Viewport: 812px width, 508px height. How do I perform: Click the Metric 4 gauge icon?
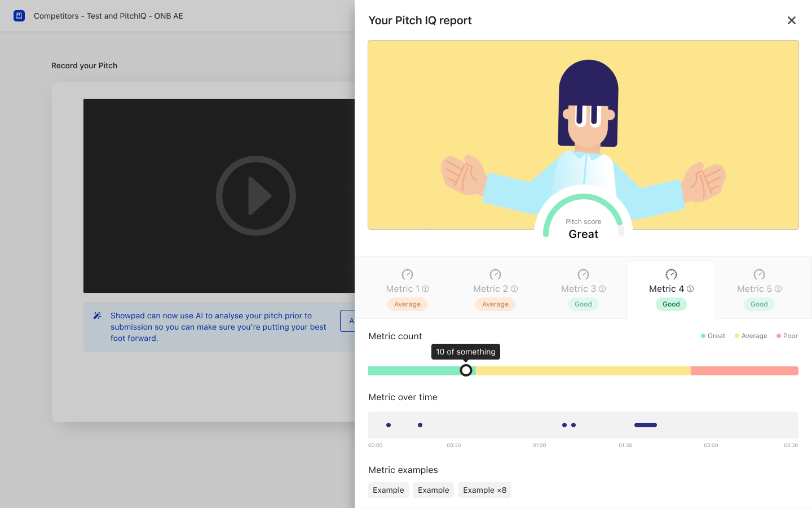tap(671, 274)
